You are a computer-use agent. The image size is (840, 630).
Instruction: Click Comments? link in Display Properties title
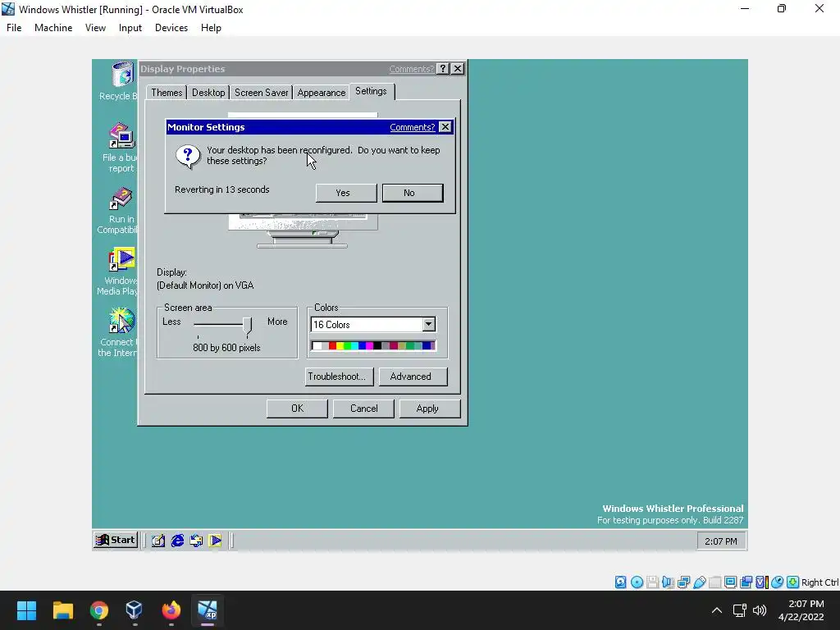tap(412, 69)
